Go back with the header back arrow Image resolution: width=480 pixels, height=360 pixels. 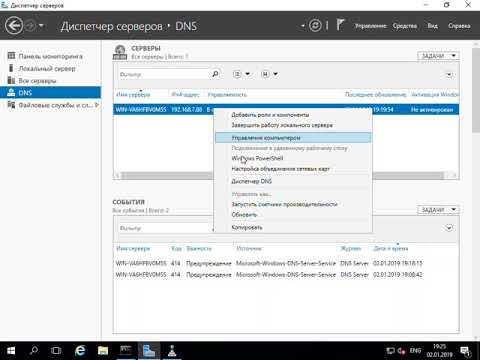[14, 26]
